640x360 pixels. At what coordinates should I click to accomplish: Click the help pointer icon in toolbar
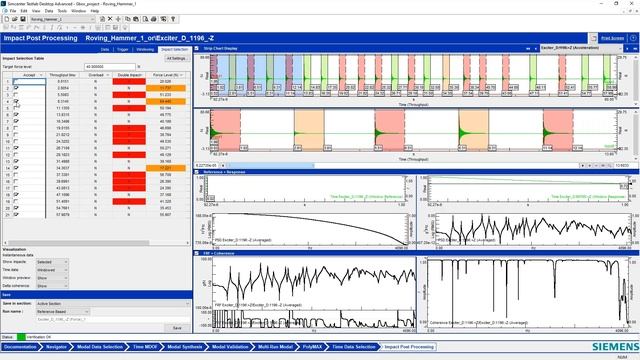click(x=173, y=19)
